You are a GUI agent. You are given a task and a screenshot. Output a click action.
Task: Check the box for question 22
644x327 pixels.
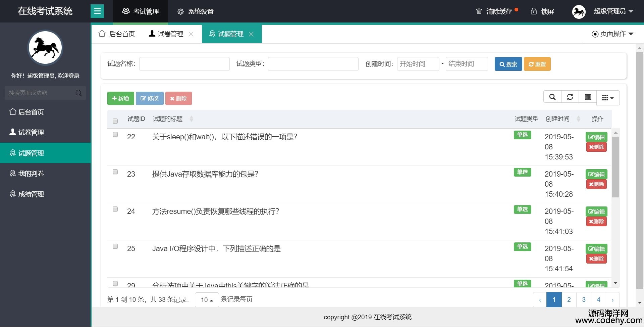tap(115, 135)
